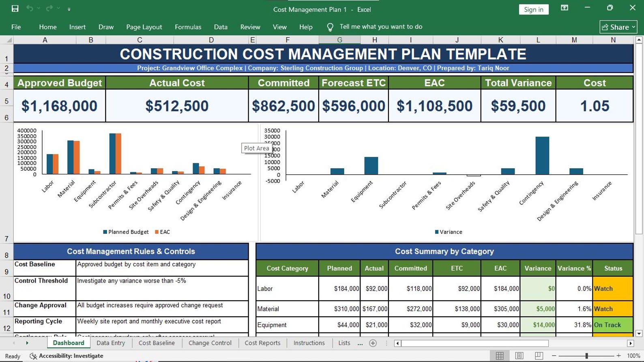
Task: Click the Contingency variance bar in chart
Action: point(542,156)
